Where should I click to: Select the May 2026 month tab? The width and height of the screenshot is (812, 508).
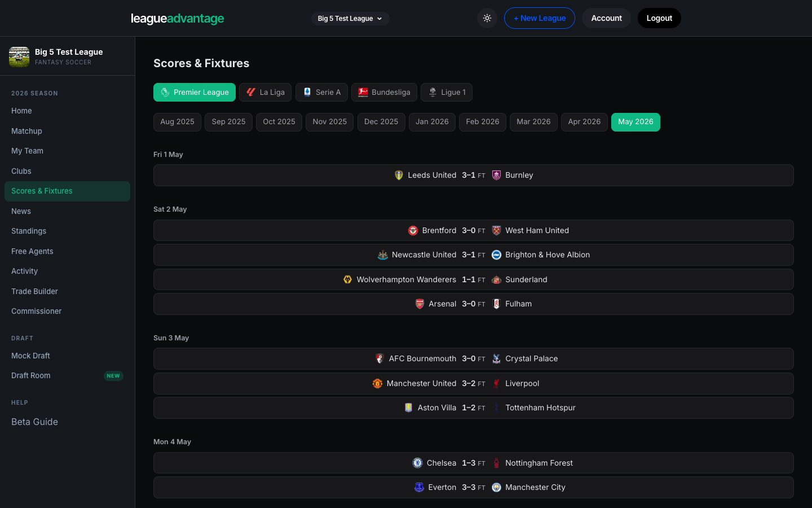click(636, 122)
